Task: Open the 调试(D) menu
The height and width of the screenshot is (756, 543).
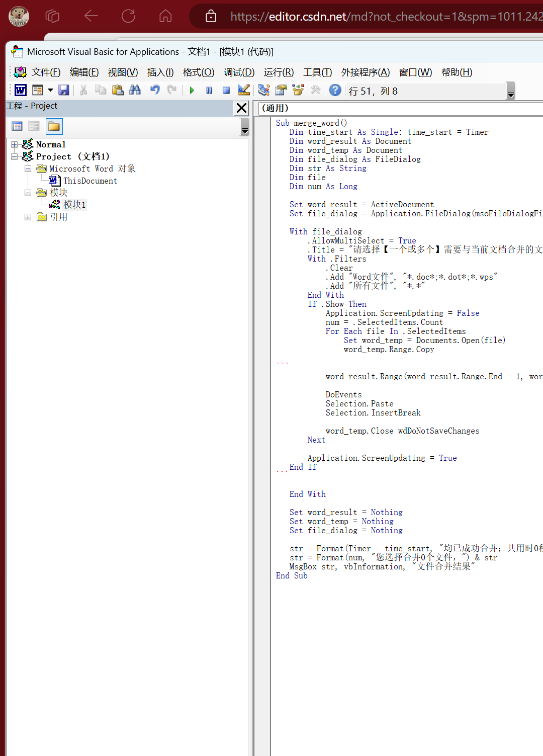Action: pyautogui.click(x=239, y=72)
